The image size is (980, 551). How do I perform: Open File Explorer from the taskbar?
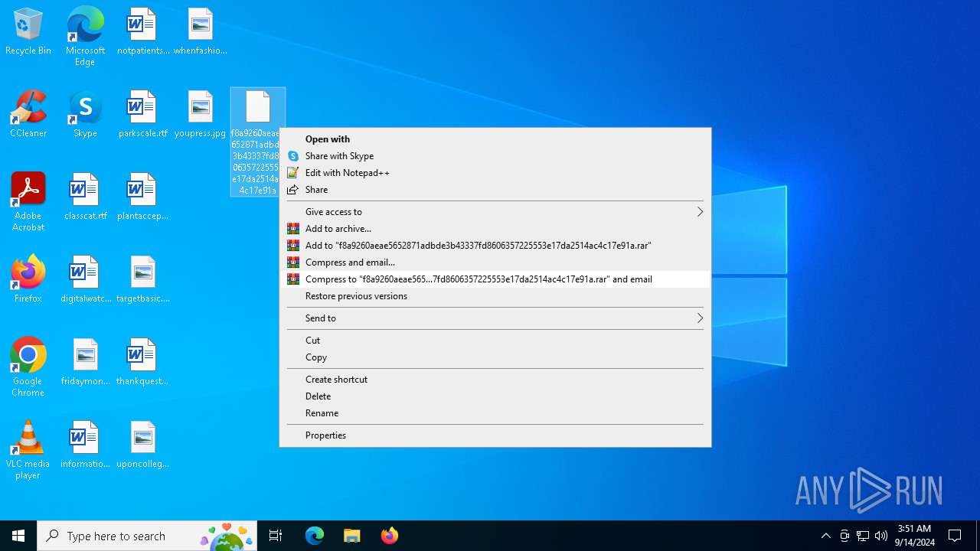click(x=351, y=536)
